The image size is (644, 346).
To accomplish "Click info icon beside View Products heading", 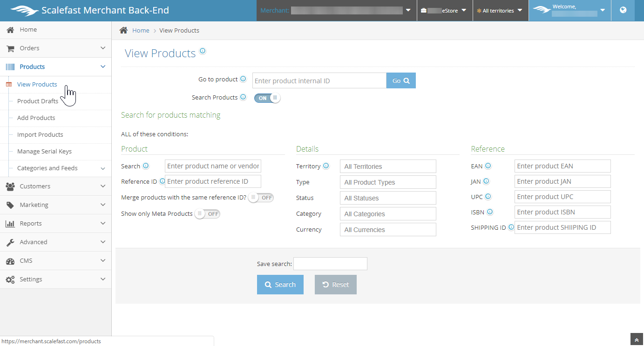I will click(203, 51).
